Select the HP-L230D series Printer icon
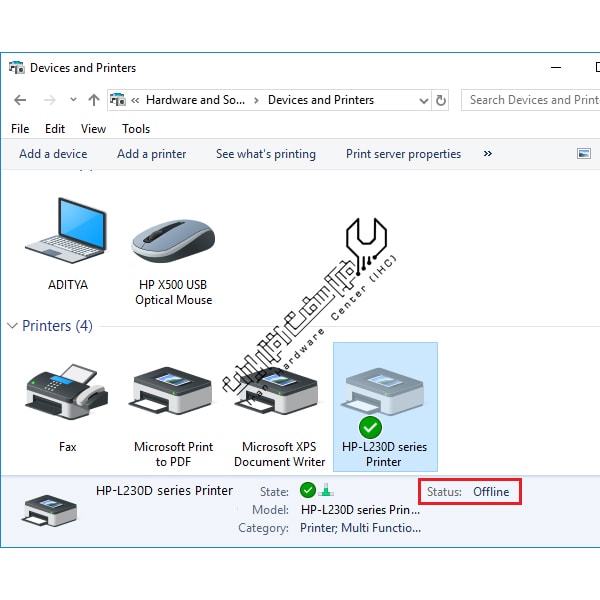The image size is (600, 600). point(385,407)
